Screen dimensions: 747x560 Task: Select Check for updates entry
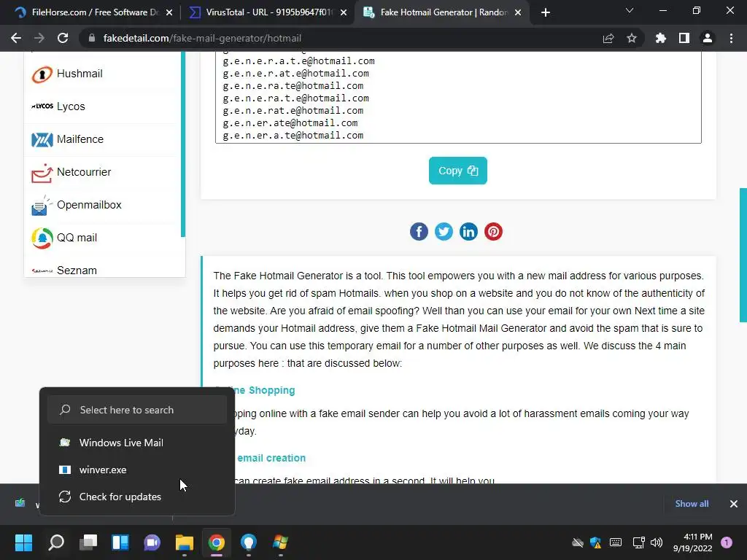pos(137,497)
